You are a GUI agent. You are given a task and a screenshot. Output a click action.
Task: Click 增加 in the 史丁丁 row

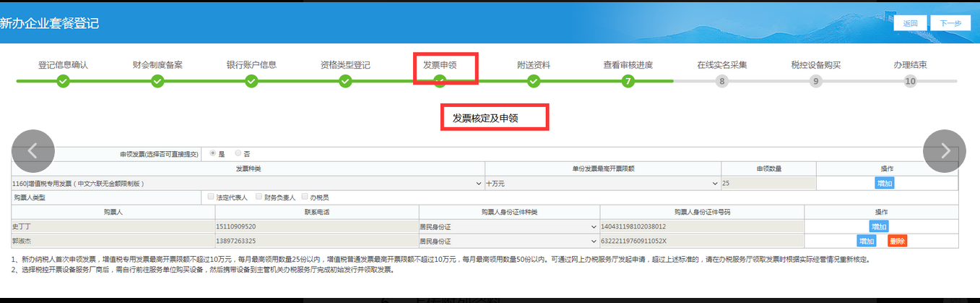(879, 227)
